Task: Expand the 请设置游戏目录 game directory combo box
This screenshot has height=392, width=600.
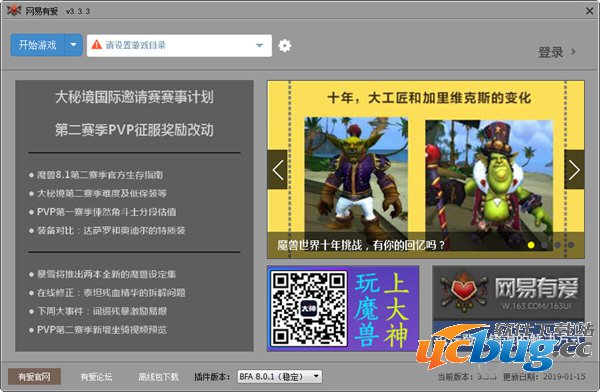Action: point(179,46)
